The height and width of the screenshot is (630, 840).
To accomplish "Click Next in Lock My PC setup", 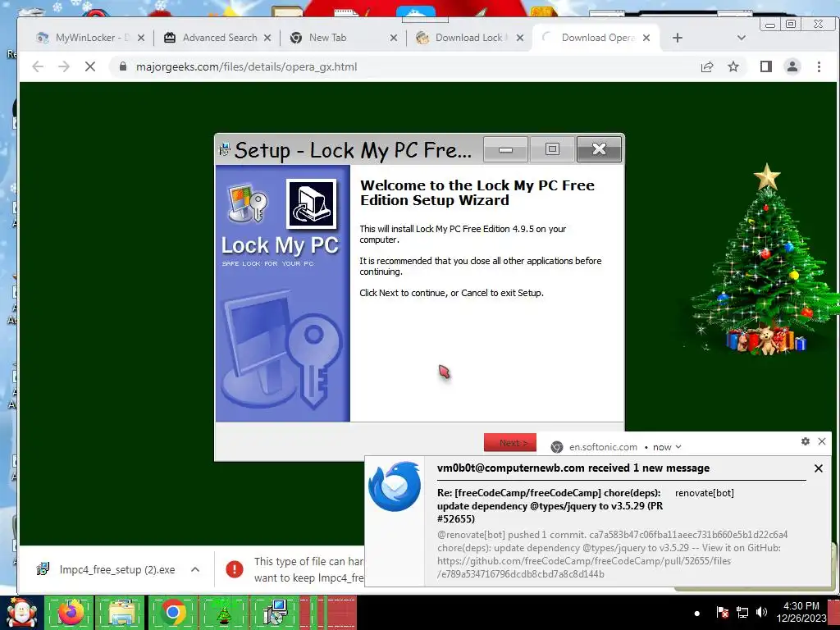I will coord(510,442).
